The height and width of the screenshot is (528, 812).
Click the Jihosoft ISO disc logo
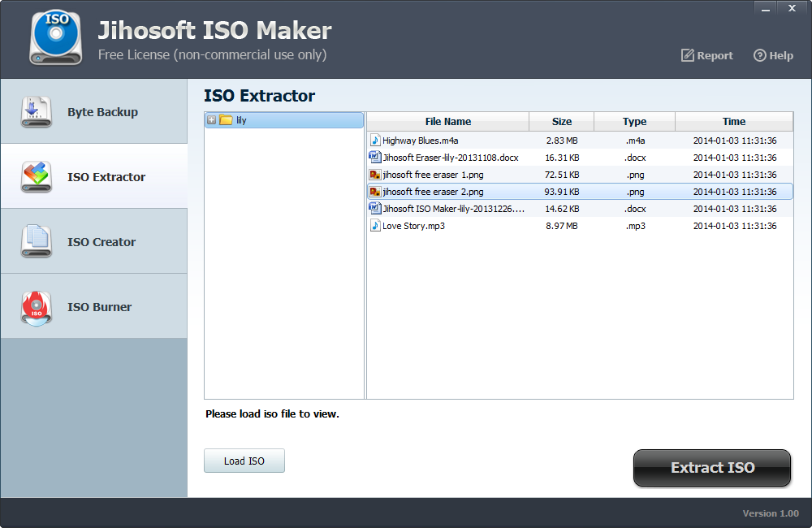pos(56,37)
